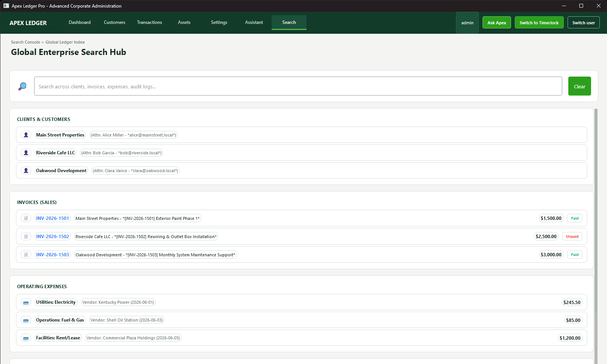Open the Transactions tab

coord(149,22)
